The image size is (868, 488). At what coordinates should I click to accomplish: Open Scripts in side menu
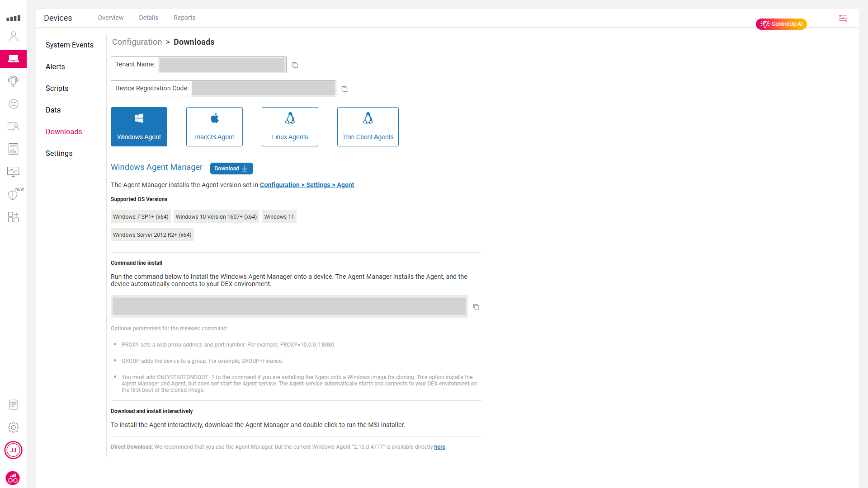click(x=57, y=88)
